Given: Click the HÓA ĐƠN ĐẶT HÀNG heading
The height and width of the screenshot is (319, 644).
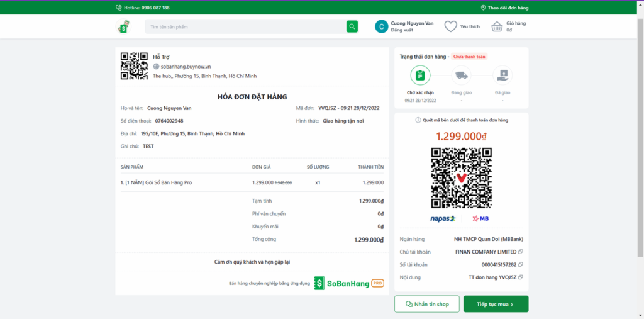Looking at the screenshot, I should pos(252,97).
